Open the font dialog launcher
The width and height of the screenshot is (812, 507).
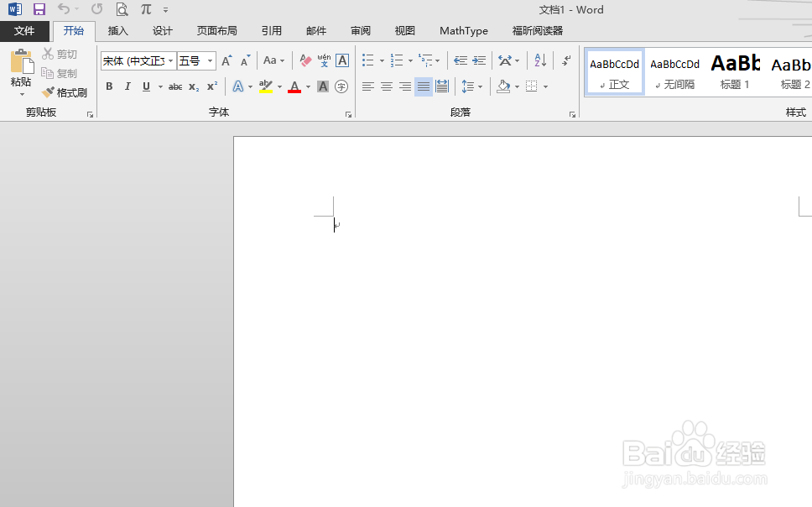click(x=348, y=114)
